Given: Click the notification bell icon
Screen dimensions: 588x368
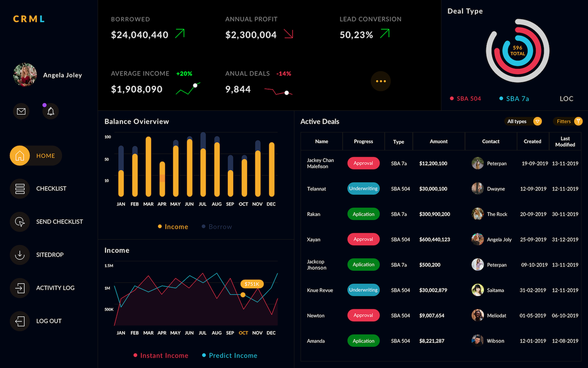Looking at the screenshot, I should pyautogui.click(x=51, y=111).
